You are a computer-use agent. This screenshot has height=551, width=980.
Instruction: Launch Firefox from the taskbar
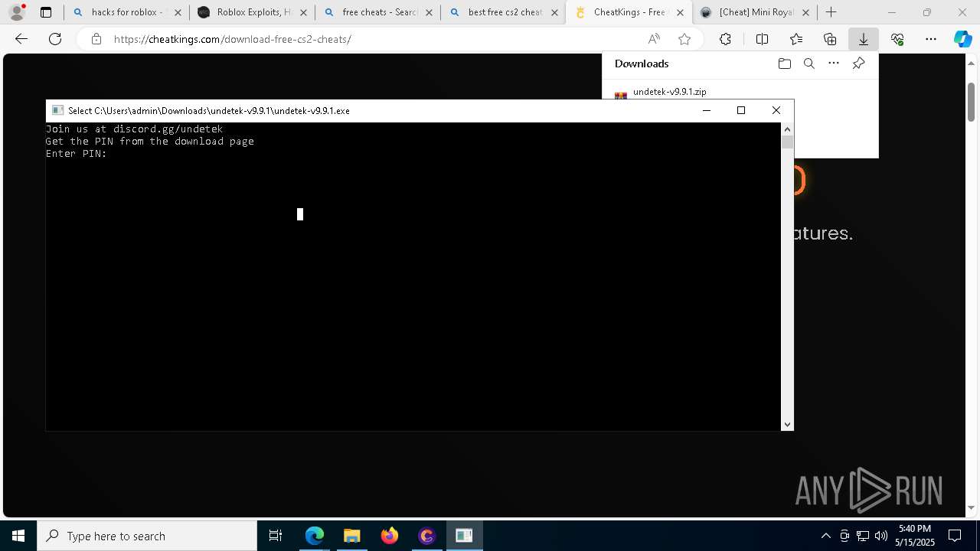tap(389, 536)
